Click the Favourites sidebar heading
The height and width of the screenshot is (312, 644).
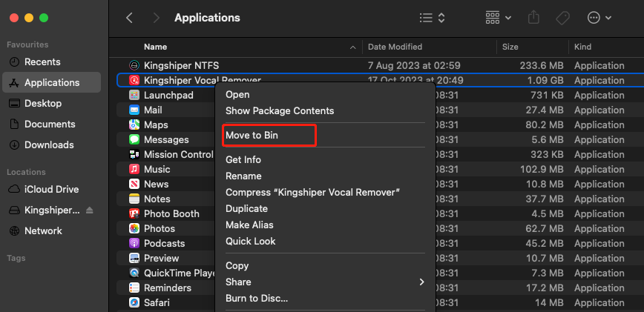(27, 44)
